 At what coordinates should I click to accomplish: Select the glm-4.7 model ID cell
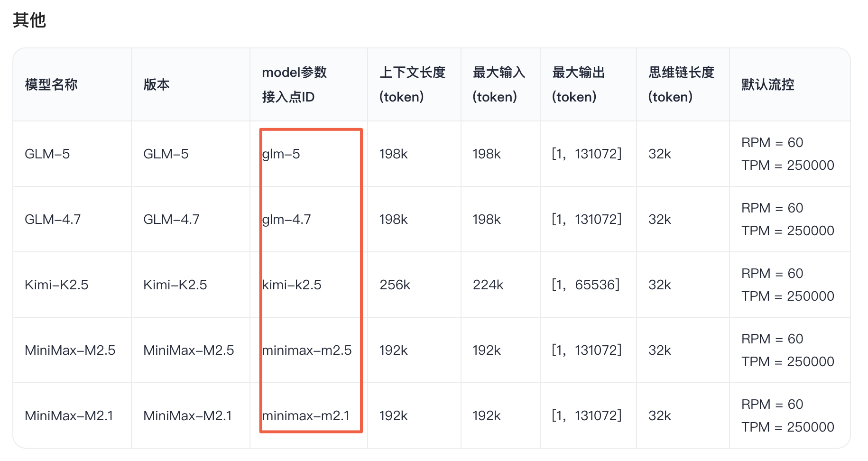tap(286, 220)
